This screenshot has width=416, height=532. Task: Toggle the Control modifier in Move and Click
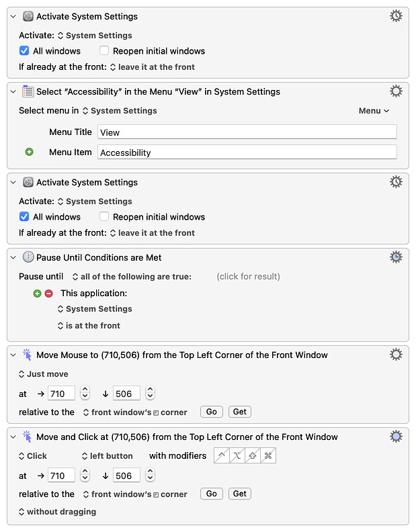(221, 455)
